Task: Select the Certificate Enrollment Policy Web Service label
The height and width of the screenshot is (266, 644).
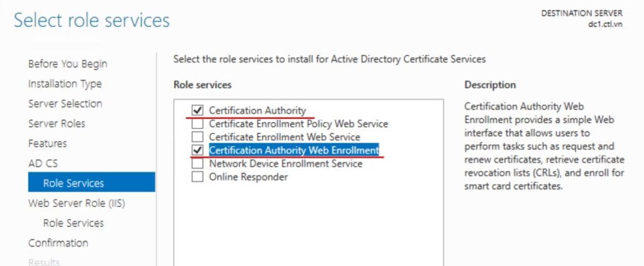Action: (298, 124)
